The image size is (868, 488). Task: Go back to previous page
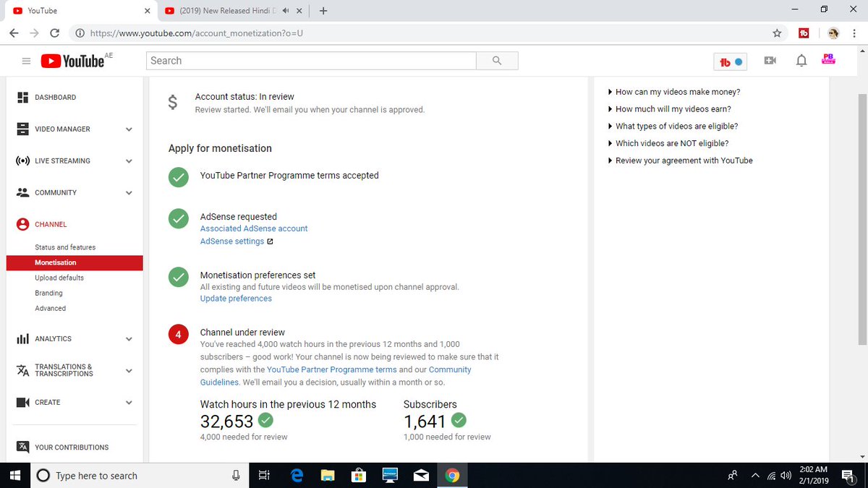[x=14, y=33]
